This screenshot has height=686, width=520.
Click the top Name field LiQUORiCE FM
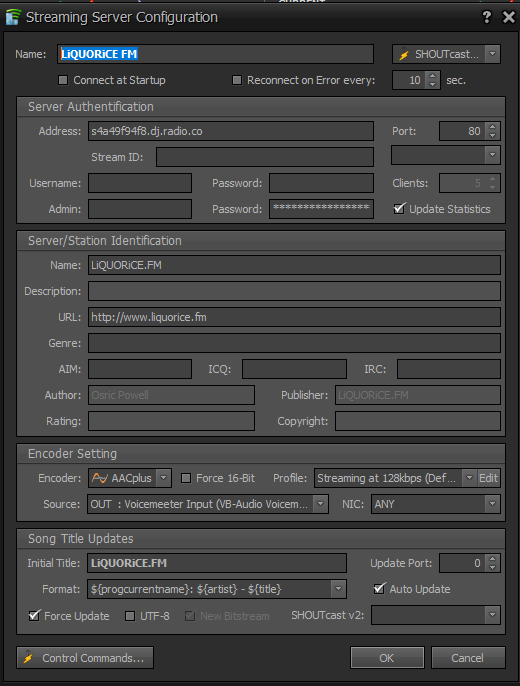point(215,54)
